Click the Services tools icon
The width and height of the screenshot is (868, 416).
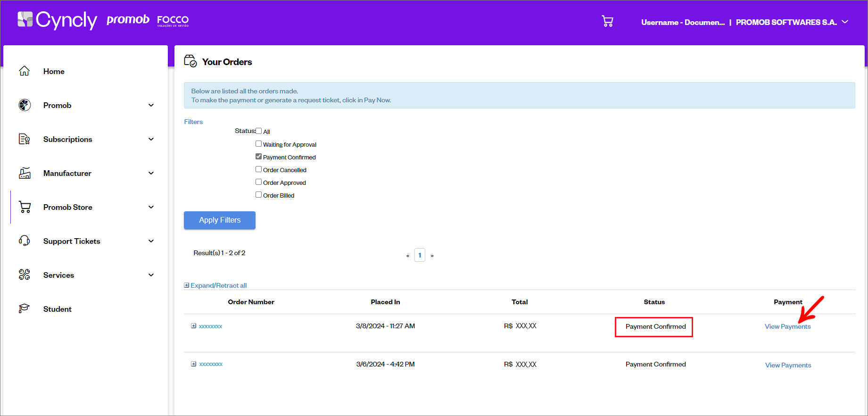pyautogui.click(x=25, y=275)
